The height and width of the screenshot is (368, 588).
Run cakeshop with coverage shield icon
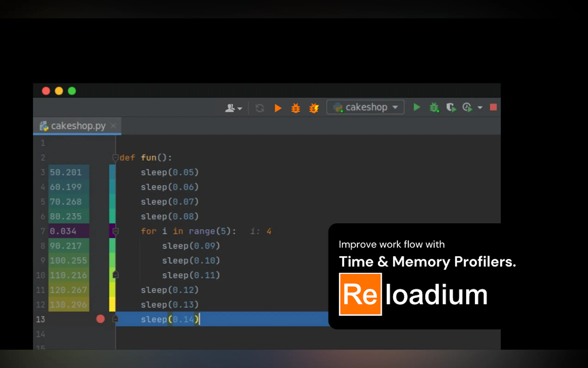click(451, 107)
